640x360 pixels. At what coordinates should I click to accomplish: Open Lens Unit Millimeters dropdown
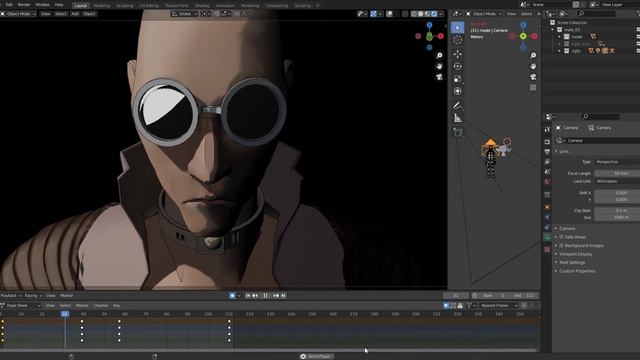tap(617, 181)
